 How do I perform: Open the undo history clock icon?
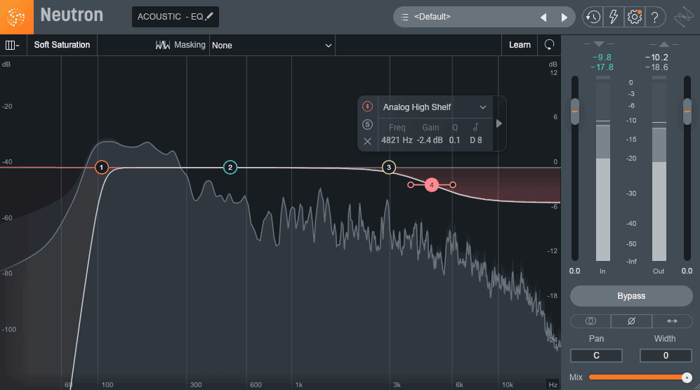tap(593, 17)
